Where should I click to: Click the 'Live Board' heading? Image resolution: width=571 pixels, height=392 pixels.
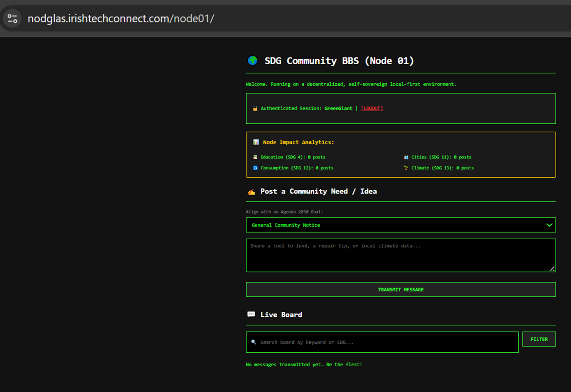pos(281,315)
